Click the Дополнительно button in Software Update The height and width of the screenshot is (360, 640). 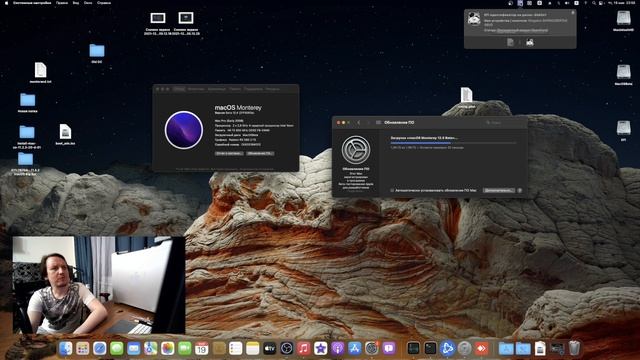498,190
